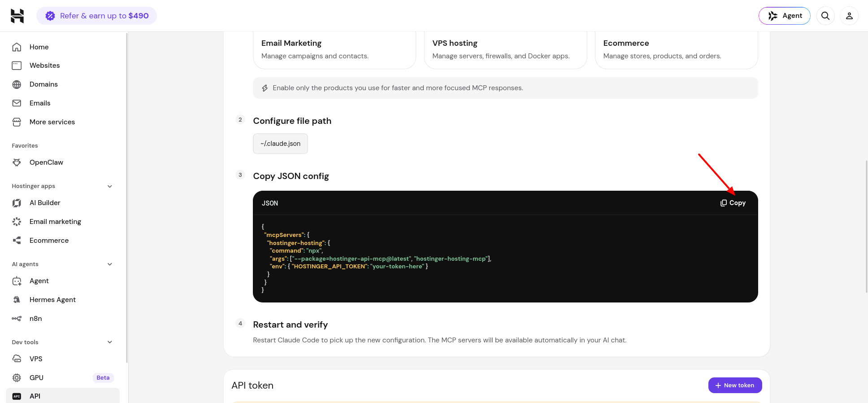Click the copy clipboard icon in JSON block
This screenshot has height=403, width=868.
[723, 203]
